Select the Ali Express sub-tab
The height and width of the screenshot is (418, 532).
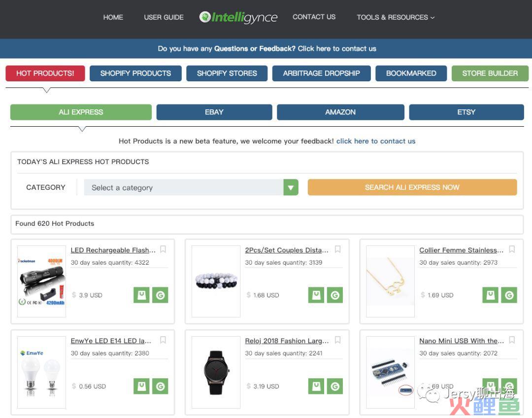[81, 112]
